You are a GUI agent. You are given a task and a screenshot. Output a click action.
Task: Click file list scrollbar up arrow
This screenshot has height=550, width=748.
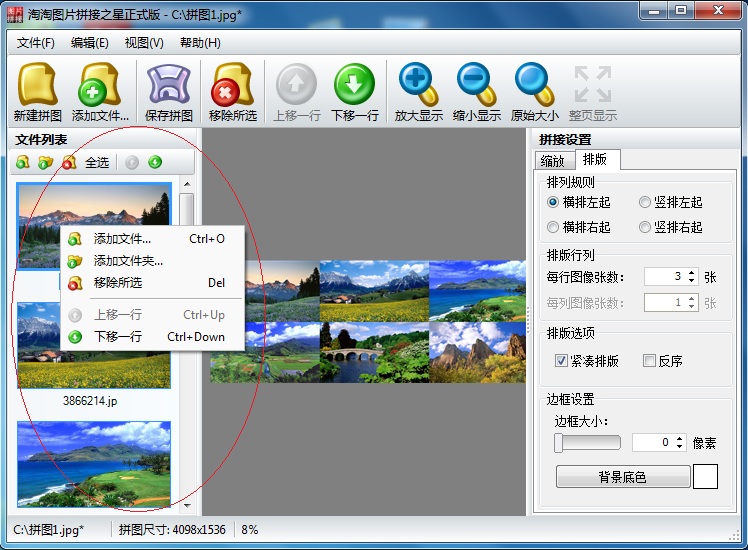[187, 184]
